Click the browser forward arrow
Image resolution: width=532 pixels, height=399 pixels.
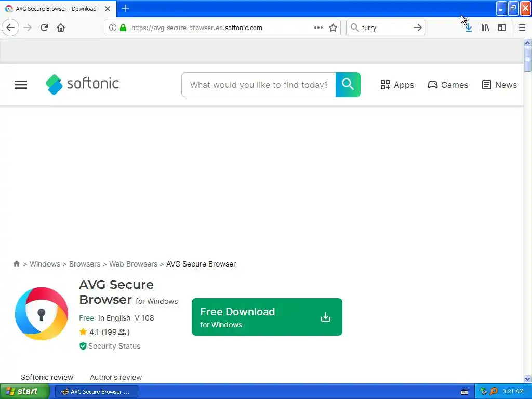tap(28, 28)
